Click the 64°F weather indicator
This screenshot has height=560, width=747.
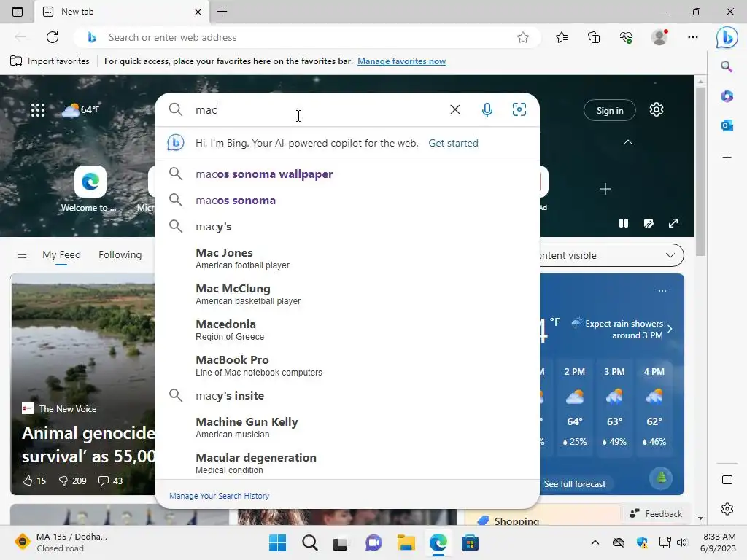point(81,109)
